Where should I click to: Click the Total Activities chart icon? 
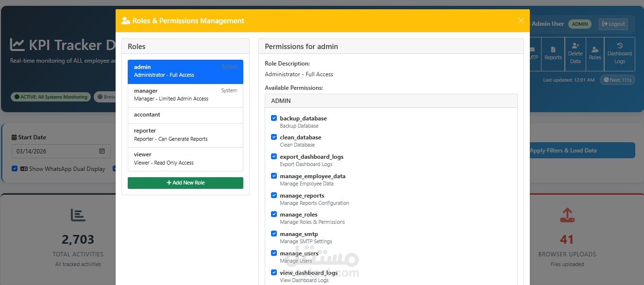78,215
